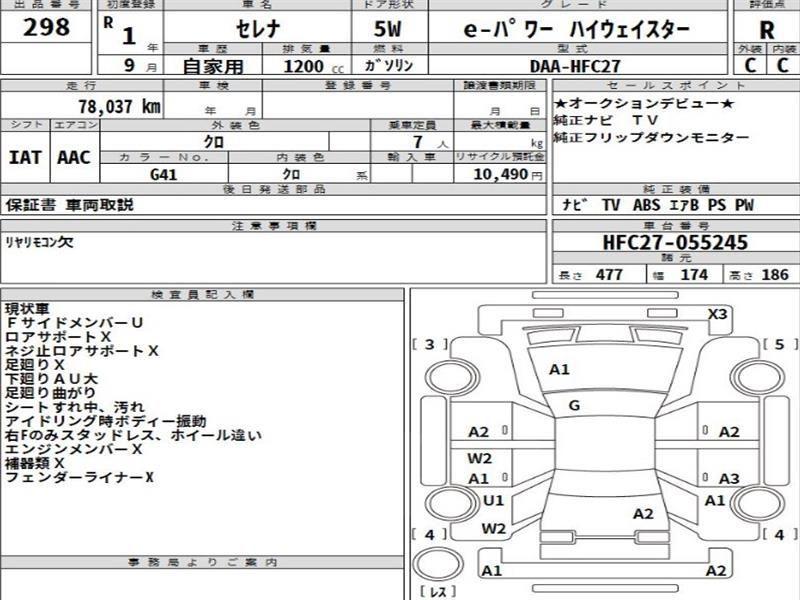Click the X3 damage mark on diagram
The width and height of the screenshot is (800, 600).
[x=717, y=314]
